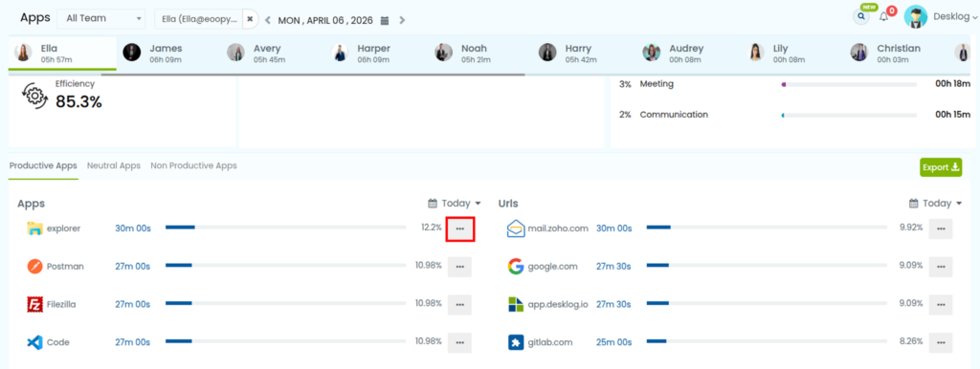This screenshot has width=980, height=369.
Task: Click the green Export button
Action: click(x=941, y=167)
